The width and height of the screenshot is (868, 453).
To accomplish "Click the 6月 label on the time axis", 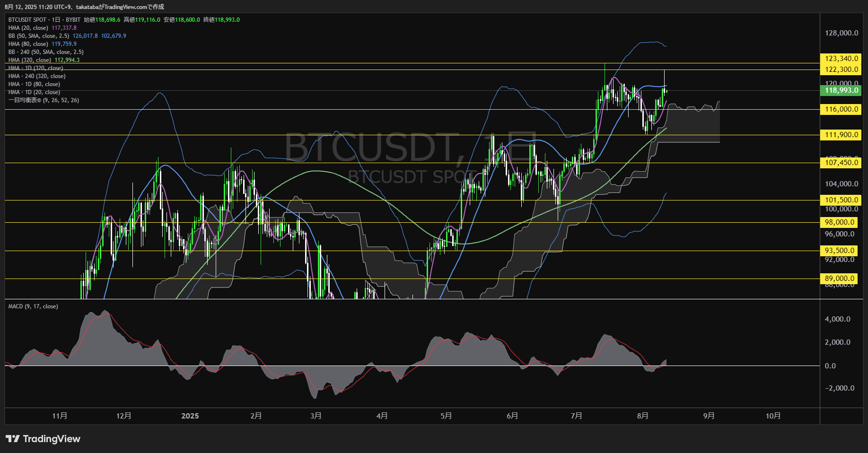I will point(512,416).
